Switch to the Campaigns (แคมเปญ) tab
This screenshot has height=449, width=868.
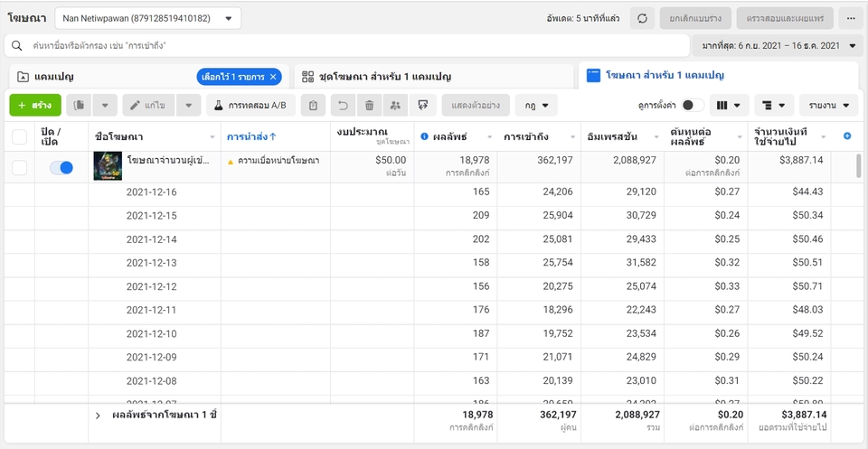tap(147, 77)
